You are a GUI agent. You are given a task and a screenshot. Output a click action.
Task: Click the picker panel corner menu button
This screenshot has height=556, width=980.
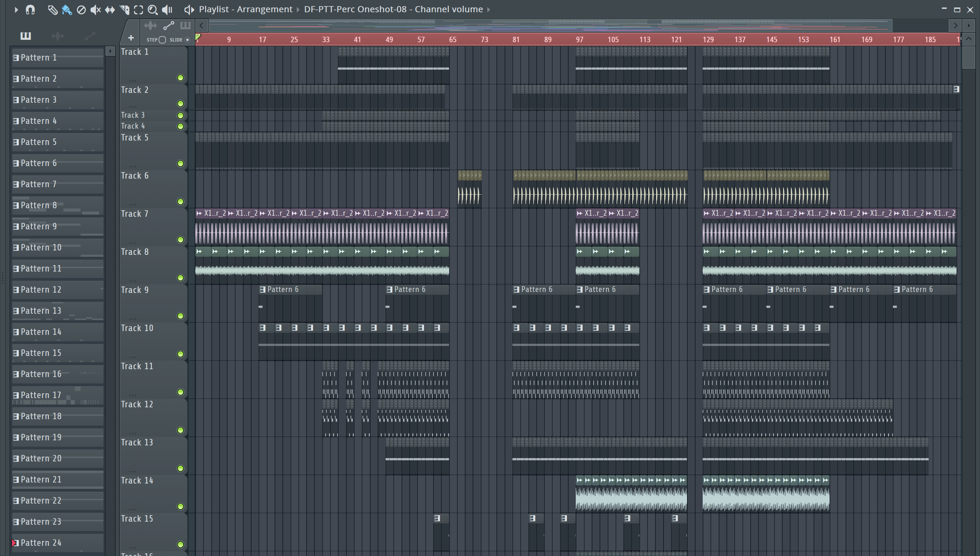coord(110,51)
